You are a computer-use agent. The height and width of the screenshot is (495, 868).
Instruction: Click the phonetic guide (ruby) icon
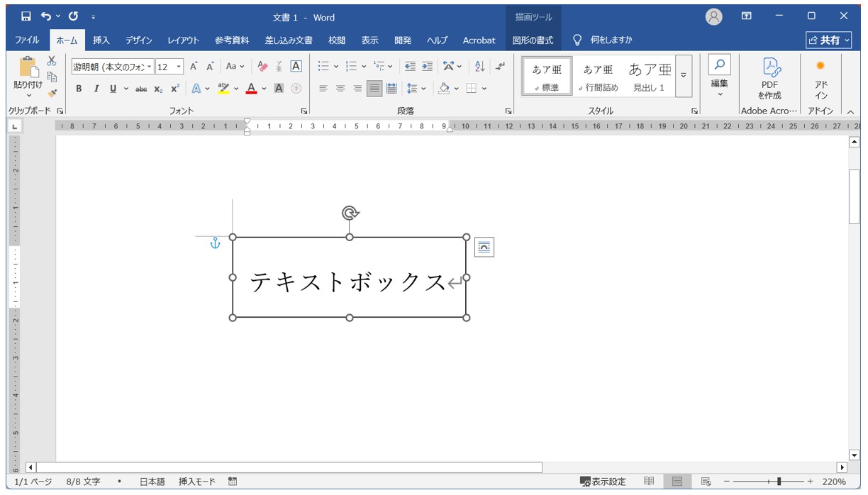click(x=279, y=67)
